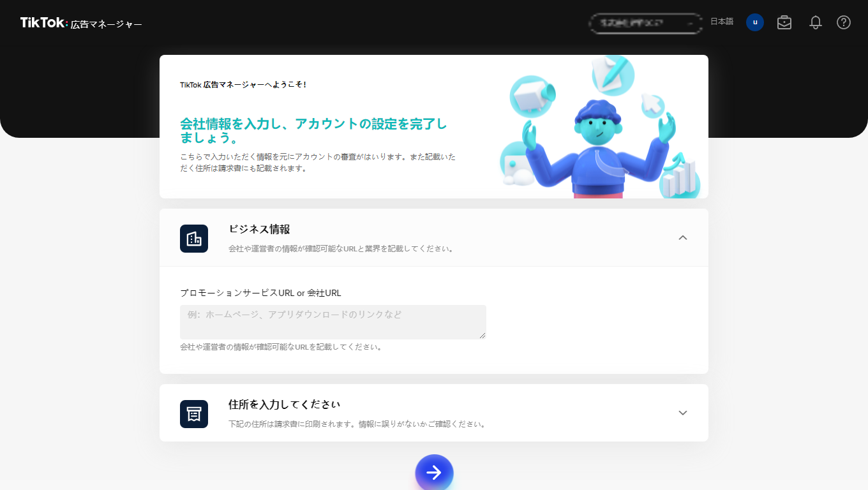The width and height of the screenshot is (868, 490).
Task: Click the welcome illustration character image
Action: 600,126
